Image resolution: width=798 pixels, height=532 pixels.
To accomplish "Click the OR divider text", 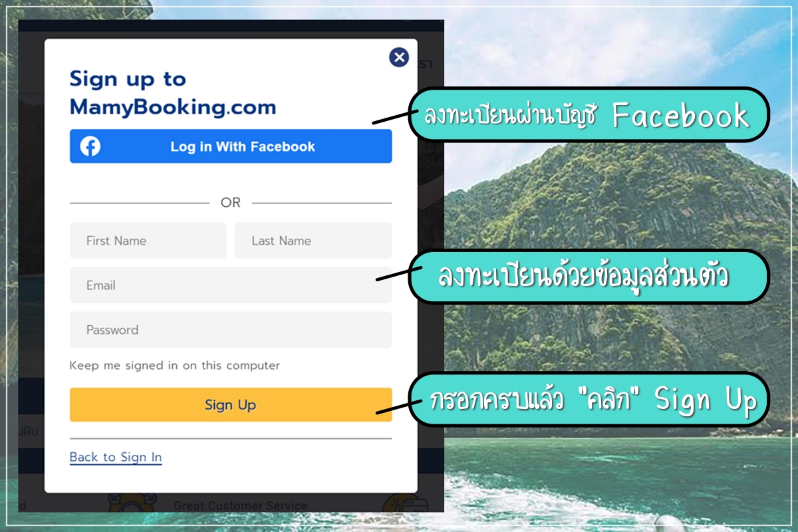I will click(231, 202).
